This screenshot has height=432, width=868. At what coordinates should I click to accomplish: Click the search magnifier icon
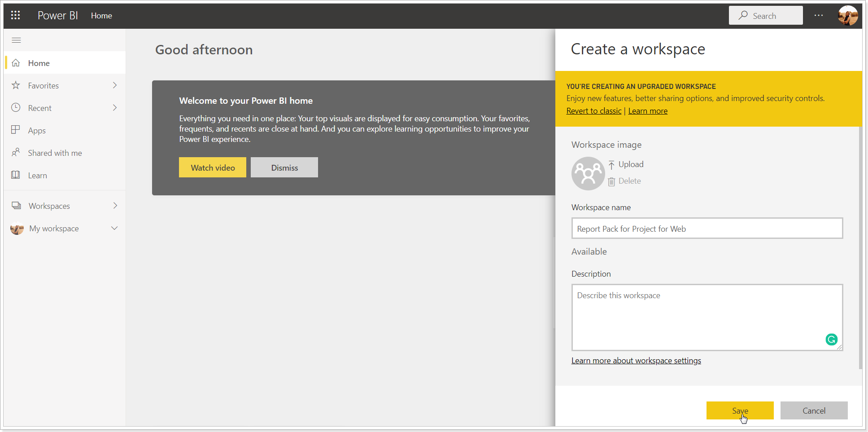click(743, 15)
